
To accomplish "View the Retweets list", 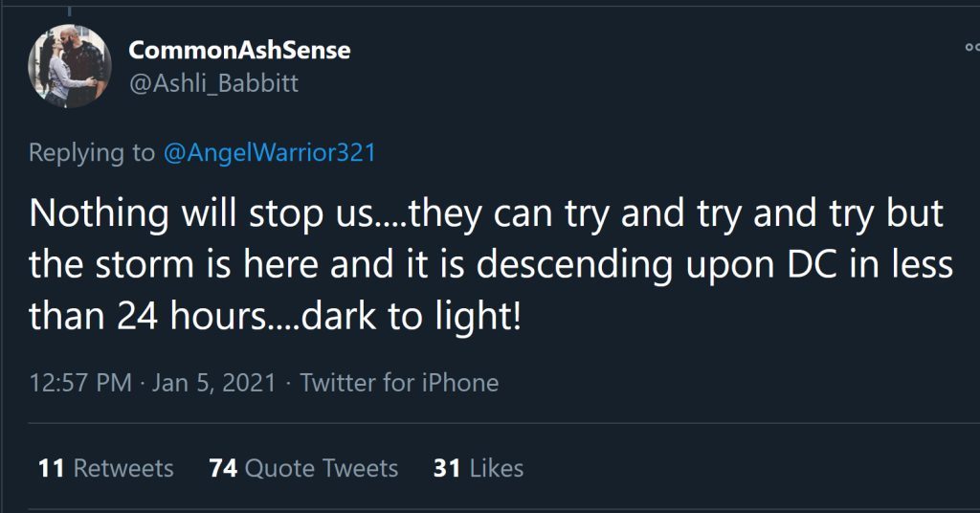I will coord(123,468).
